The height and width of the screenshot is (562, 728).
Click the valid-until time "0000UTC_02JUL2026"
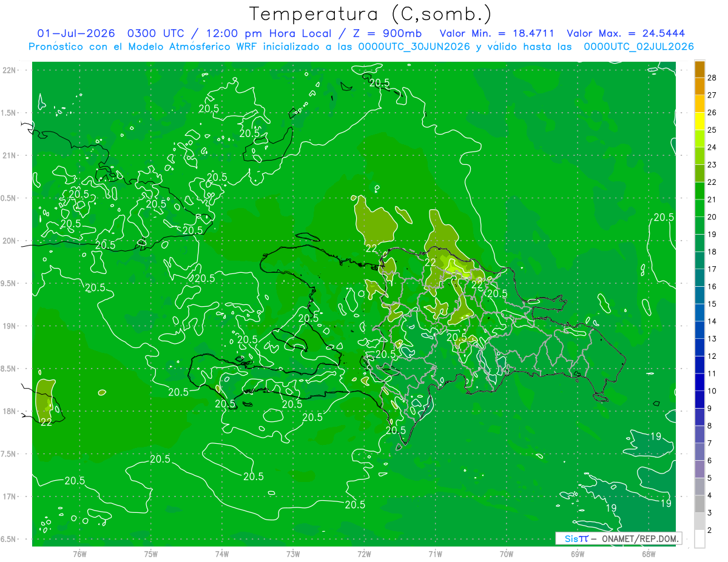point(639,47)
